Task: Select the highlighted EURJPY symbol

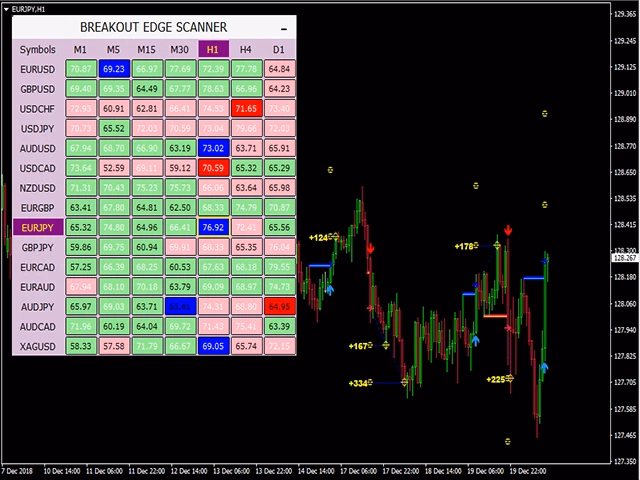Action: [38, 227]
